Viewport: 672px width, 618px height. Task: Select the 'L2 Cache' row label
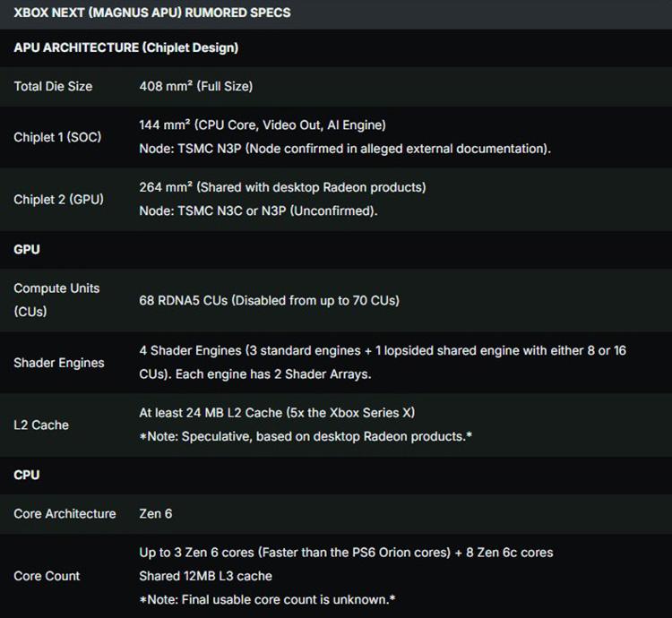pyautogui.click(x=41, y=425)
